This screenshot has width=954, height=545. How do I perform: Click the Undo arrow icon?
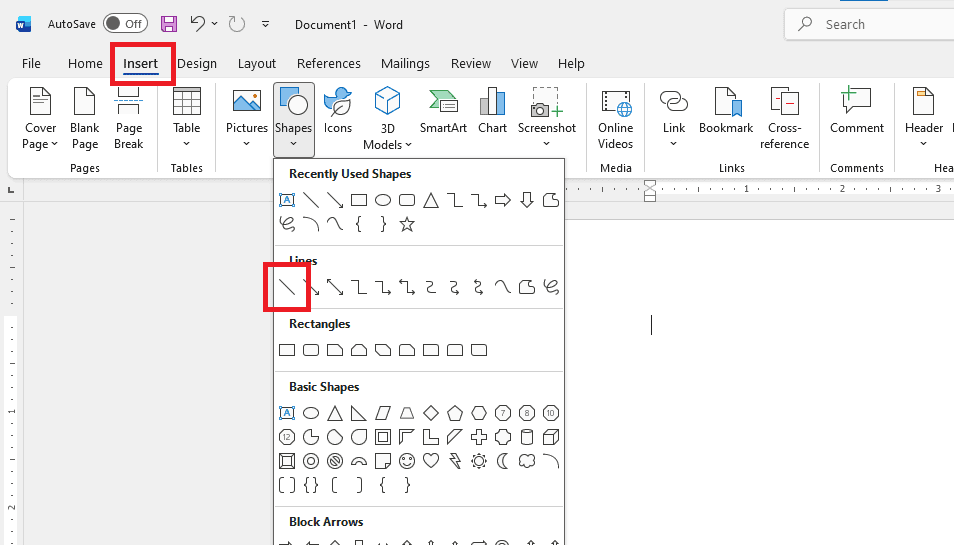tap(197, 24)
